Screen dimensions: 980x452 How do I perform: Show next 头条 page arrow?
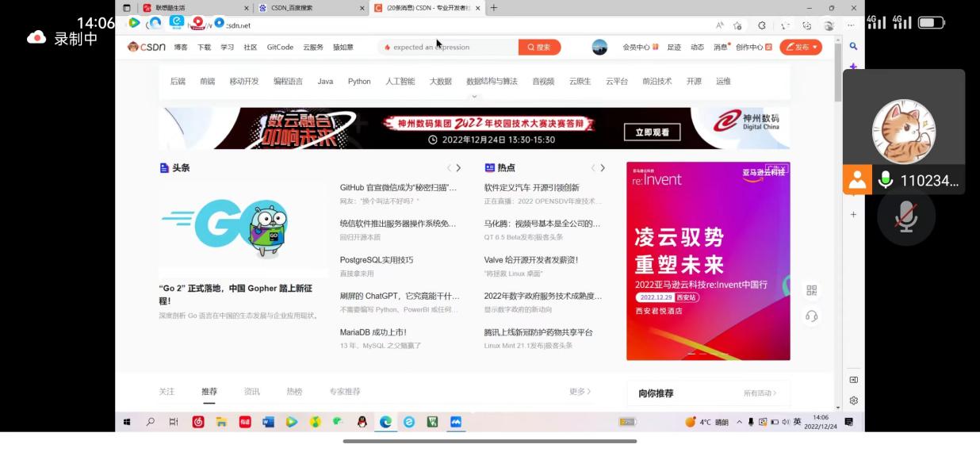(x=458, y=168)
